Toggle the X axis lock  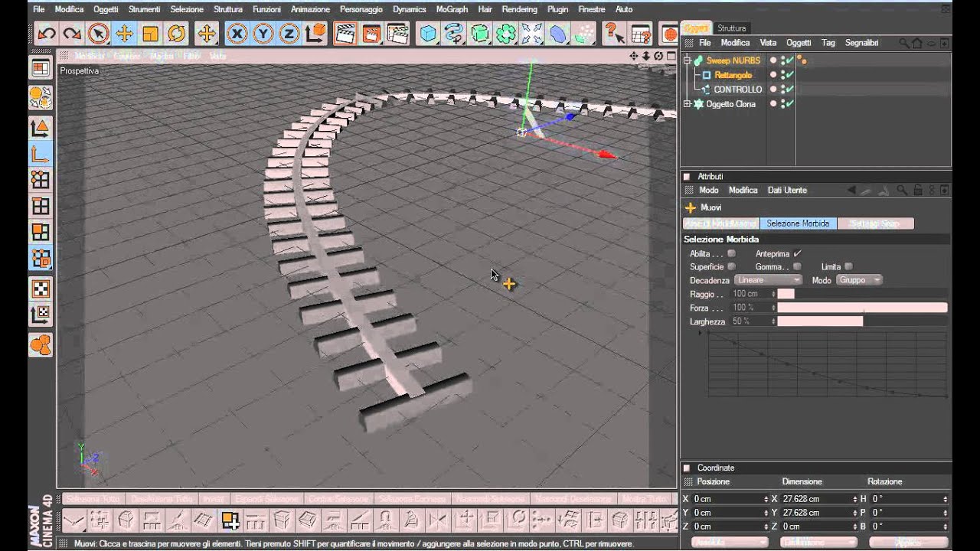coord(237,34)
